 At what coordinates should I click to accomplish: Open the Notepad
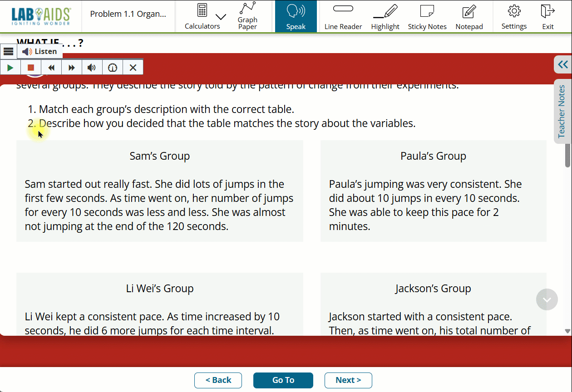pyautogui.click(x=469, y=16)
